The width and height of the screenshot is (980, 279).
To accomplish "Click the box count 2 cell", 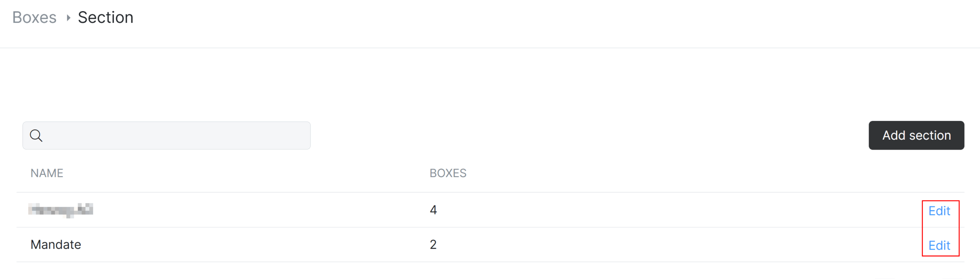I will (433, 245).
